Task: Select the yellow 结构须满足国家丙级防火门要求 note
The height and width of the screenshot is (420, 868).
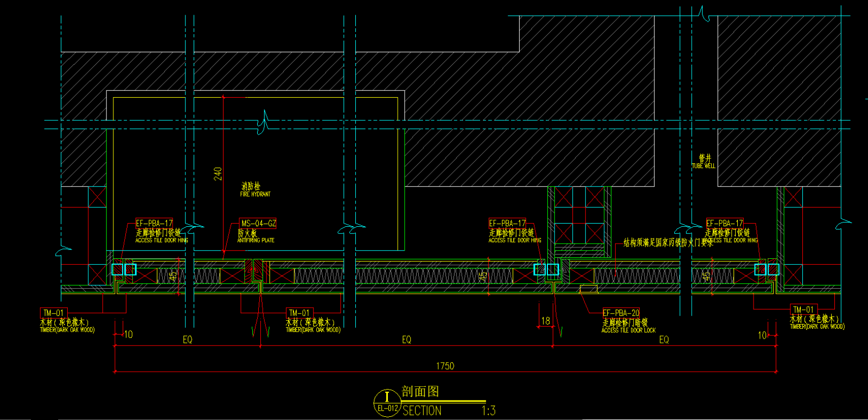Action: tap(668, 243)
